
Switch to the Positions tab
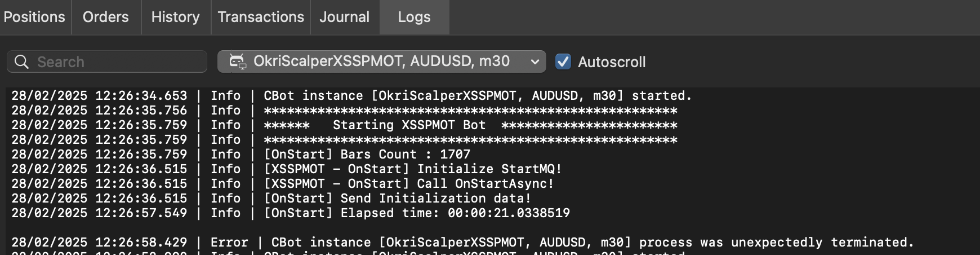click(x=34, y=17)
